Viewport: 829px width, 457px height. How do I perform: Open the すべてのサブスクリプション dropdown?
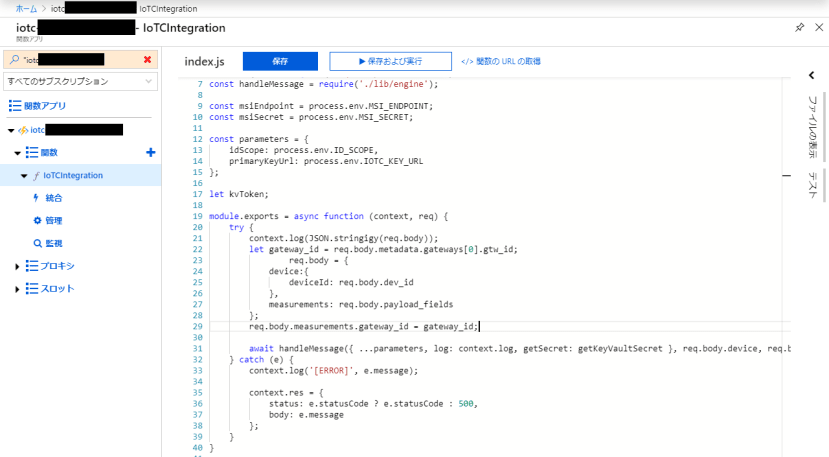coord(80,81)
